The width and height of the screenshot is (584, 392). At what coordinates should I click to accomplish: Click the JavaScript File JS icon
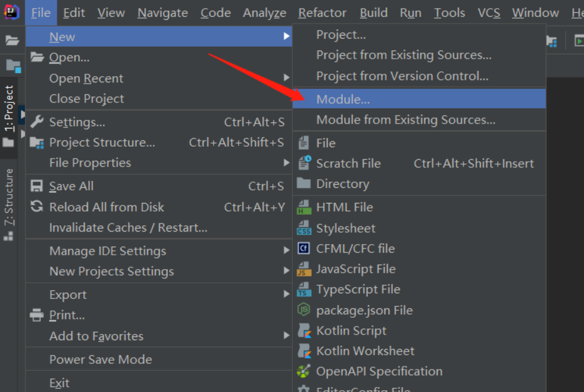coord(304,269)
